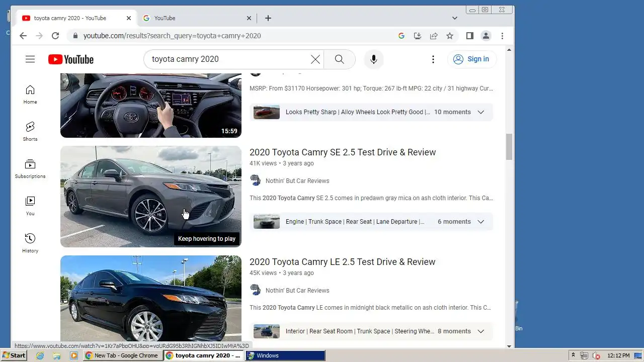The image size is (644, 362).
Task: Open the Windows Start menu
Action: tap(14, 355)
